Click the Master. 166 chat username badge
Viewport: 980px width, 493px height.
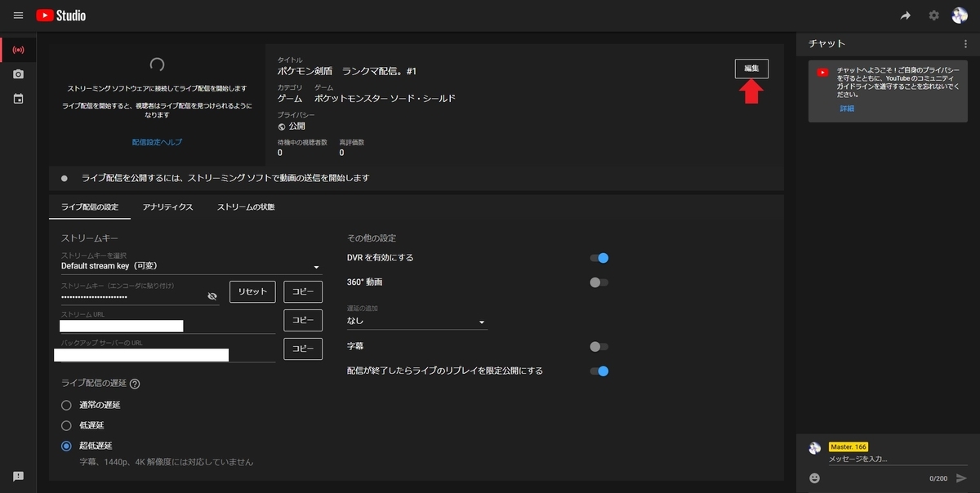coord(848,447)
